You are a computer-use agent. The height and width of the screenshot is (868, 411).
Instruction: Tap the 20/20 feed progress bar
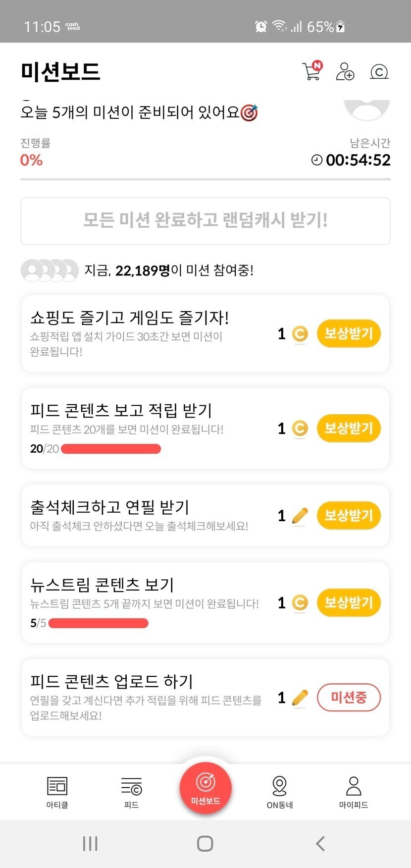point(111,449)
